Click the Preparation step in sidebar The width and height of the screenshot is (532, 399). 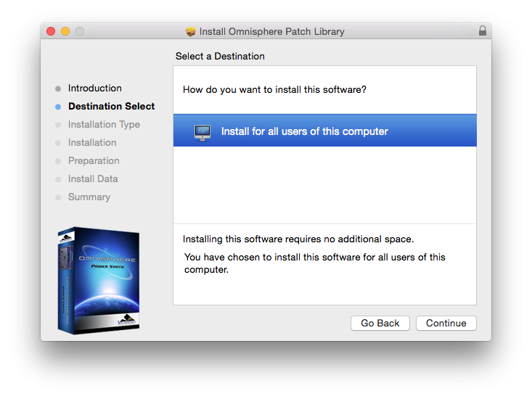click(94, 160)
